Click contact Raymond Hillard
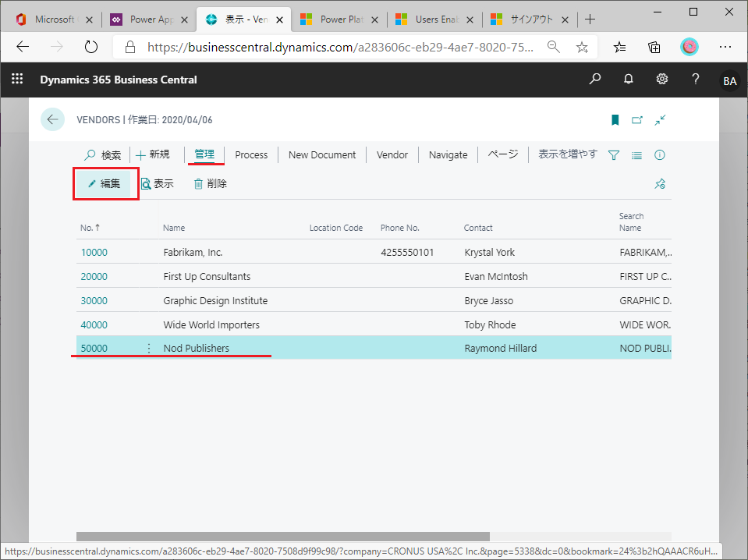Viewport: 748px width, 560px height. click(x=501, y=348)
